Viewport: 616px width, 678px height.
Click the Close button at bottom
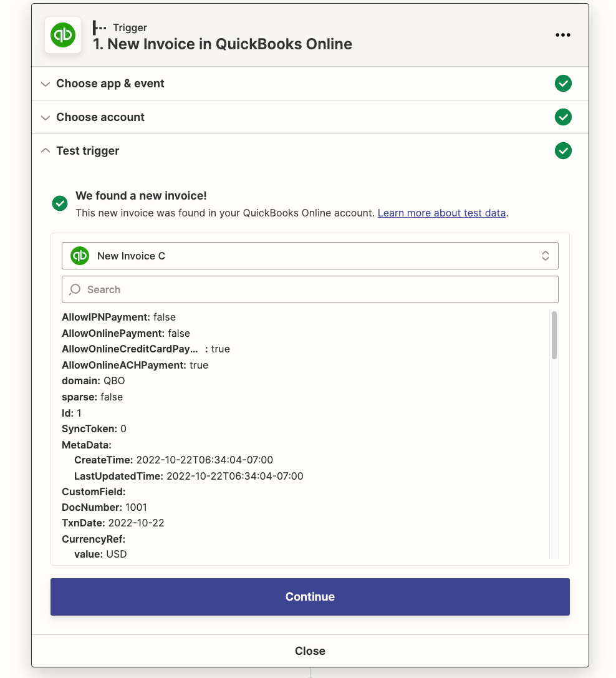pos(310,651)
